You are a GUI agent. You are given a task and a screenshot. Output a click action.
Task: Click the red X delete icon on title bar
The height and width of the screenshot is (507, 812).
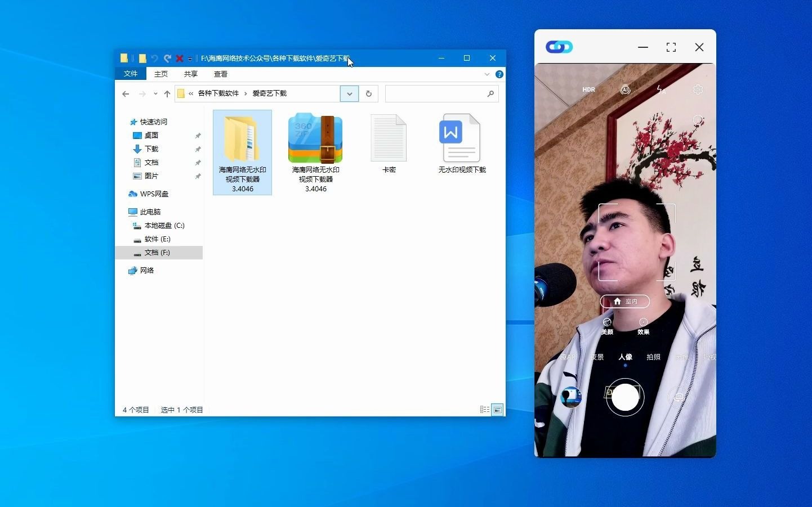click(179, 58)
